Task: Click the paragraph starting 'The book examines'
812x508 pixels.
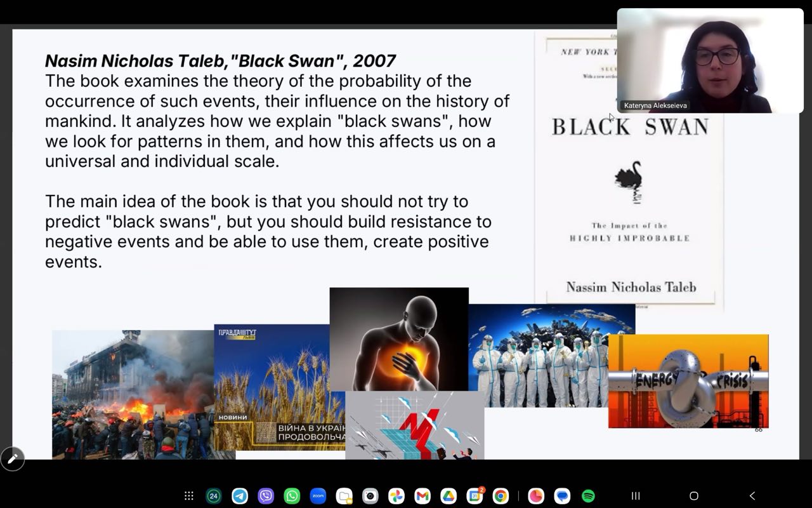Action: click(x=277, y=121)
